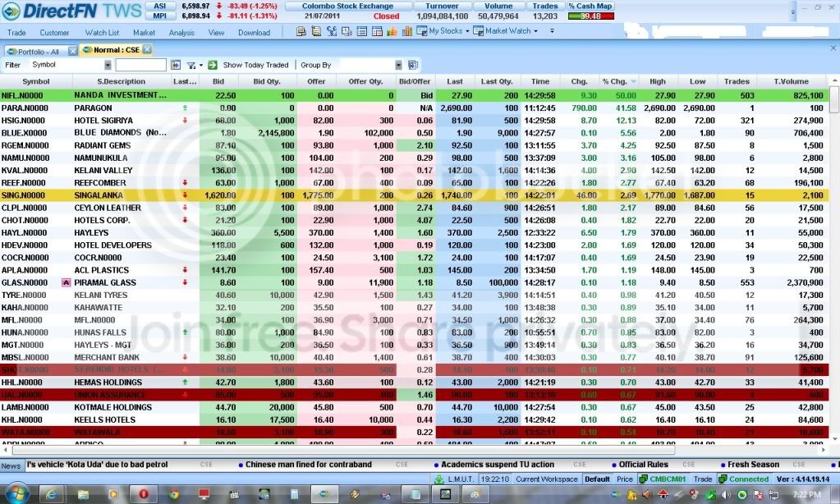Expand the My Stocks dropdown
The image size is (840, 504).
467,31
